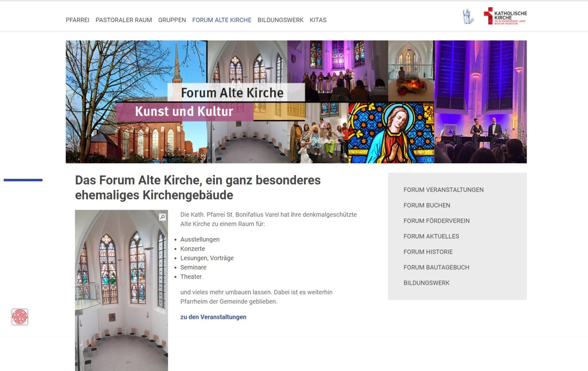Screen dimensions: 588x371
Task: Click the magnifier zoom icon on church photo
Action: coord(162,217)
